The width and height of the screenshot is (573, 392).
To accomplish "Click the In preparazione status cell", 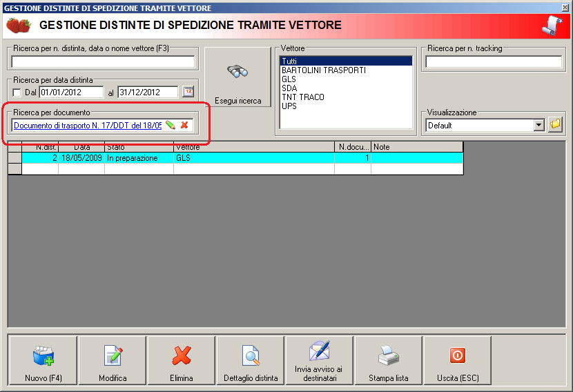I will pyautogui.click(x=139, y=158).
